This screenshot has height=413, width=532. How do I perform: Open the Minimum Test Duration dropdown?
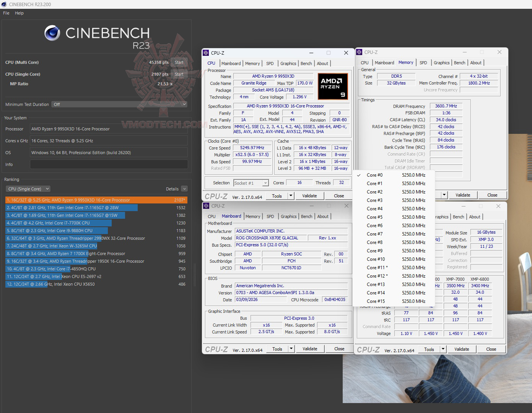click(x=119, y=104)
